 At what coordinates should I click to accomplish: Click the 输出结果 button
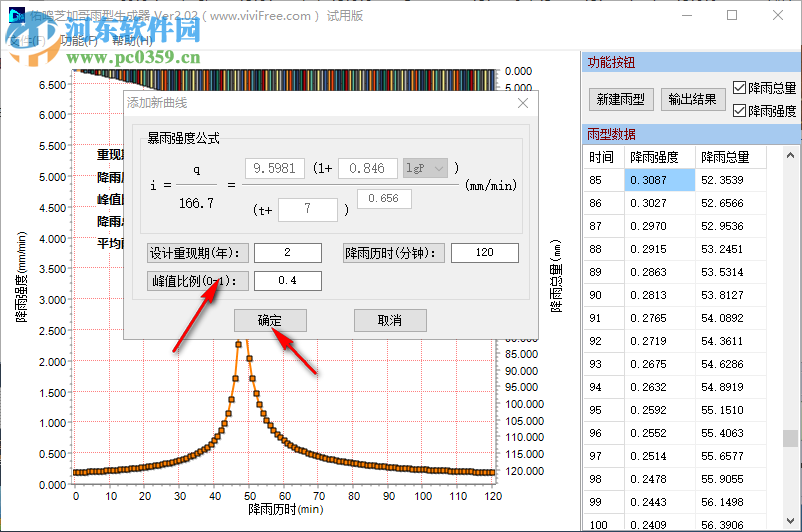[x=693, y=99]
